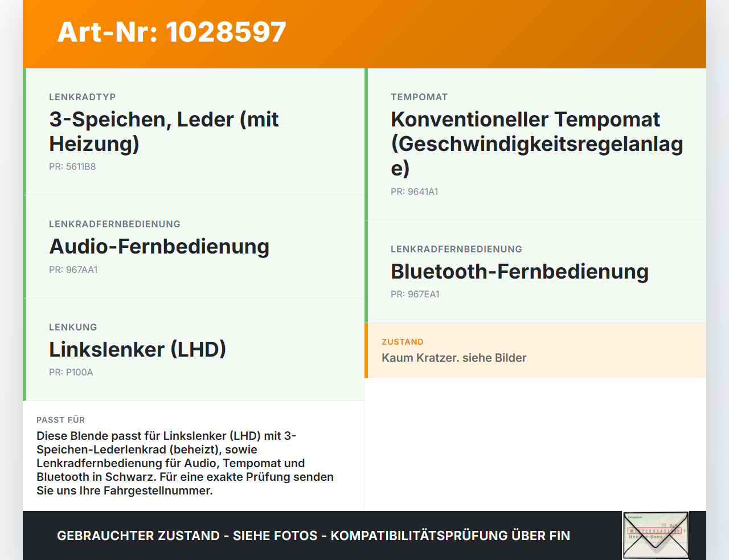Select the Art-Nr 1028597 header

click(x=171, y=32)
